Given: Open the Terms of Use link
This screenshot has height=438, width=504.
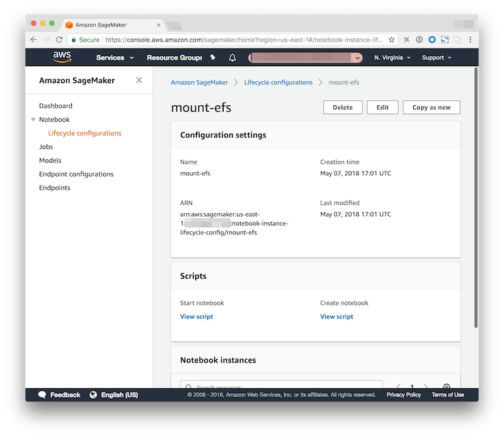Looking at the screenshot, I should (448, 395).
